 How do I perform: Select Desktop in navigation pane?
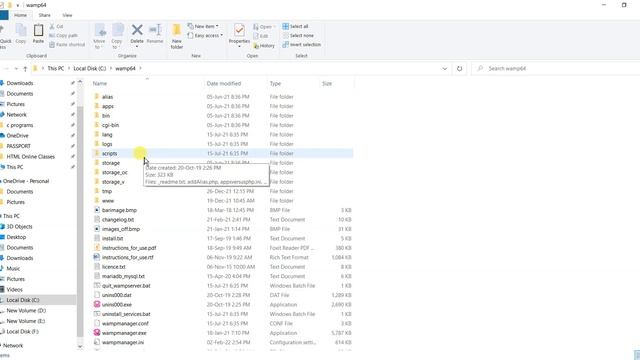[x=16, y=237]
